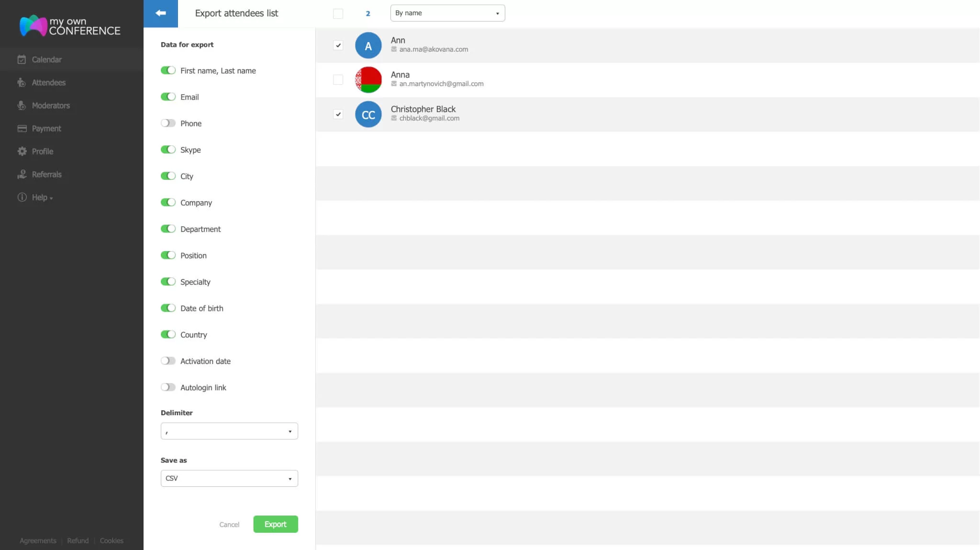Click the My Own Conference logo
This screenshot has width=980, height=550.
point(70,26)
